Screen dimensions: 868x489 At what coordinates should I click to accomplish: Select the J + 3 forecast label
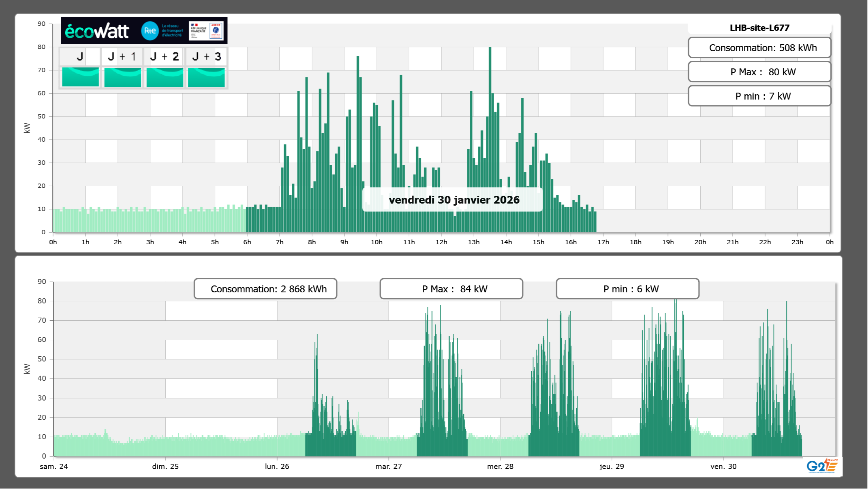click(x=206, y=56)
